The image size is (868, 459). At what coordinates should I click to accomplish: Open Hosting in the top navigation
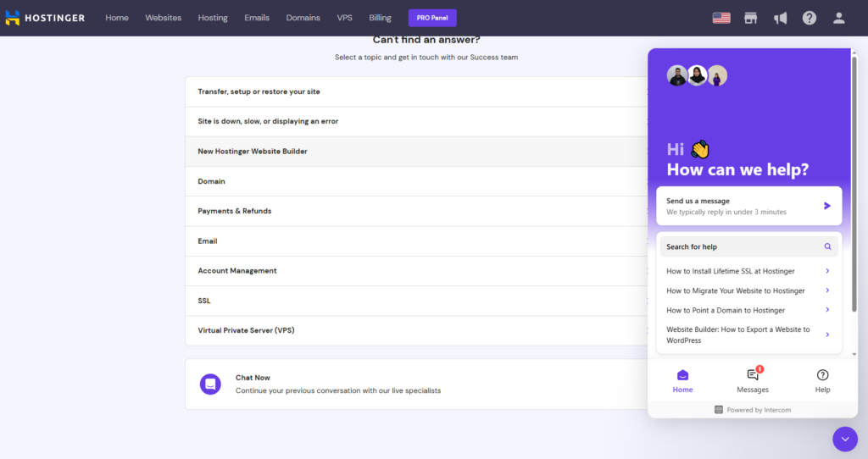pos(213,18)
